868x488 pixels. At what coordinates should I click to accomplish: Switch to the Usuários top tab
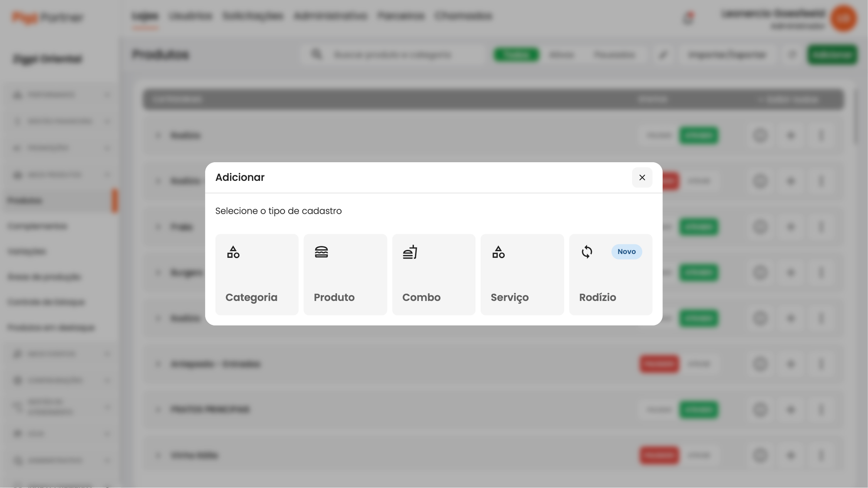coord(191,16)
